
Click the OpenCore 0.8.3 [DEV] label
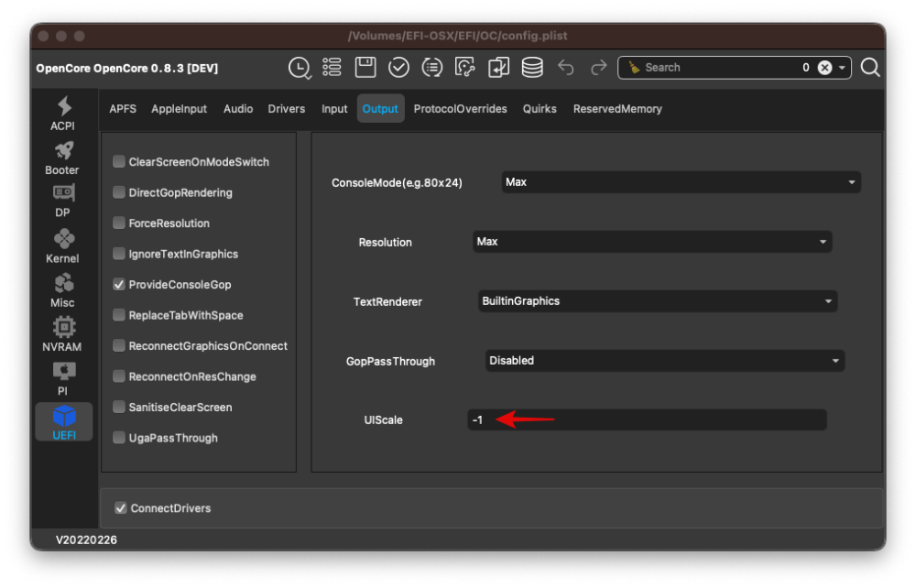126,69
